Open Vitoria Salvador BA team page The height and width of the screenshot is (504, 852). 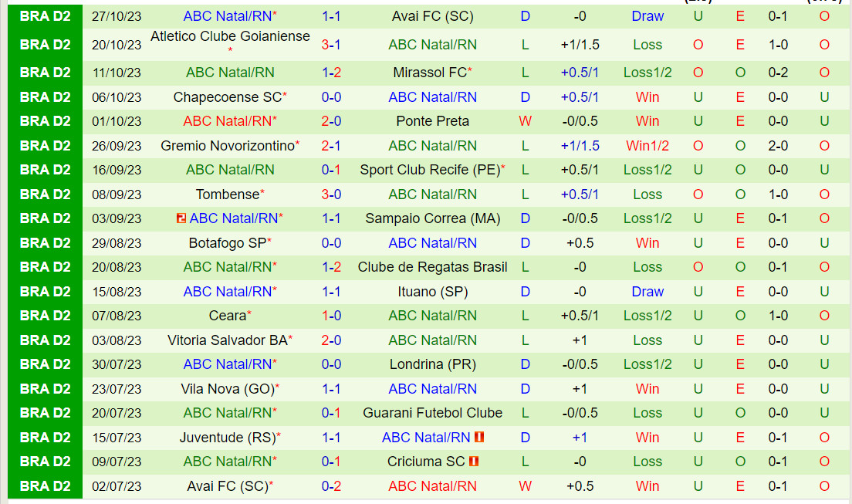click(x=228, y=340)
